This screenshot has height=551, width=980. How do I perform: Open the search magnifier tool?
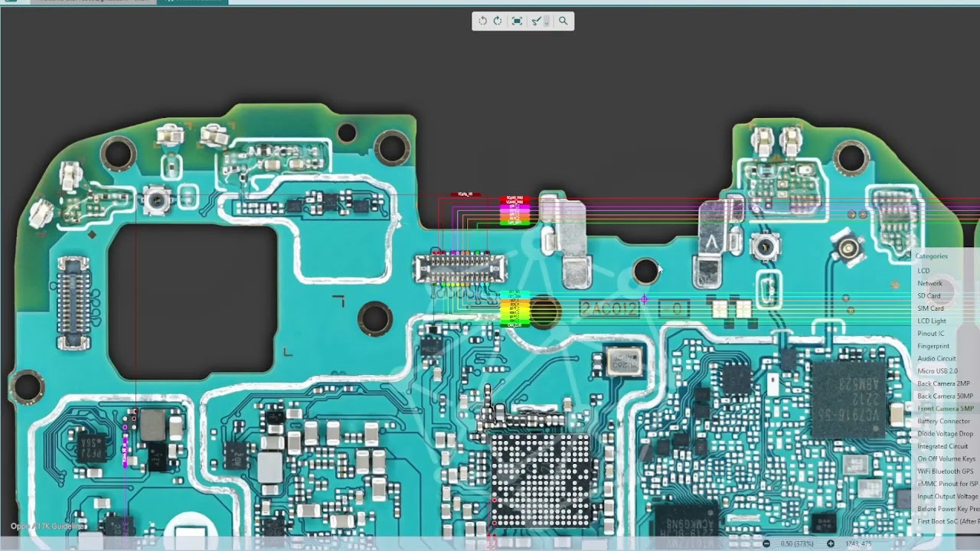(x=563, y=21)
